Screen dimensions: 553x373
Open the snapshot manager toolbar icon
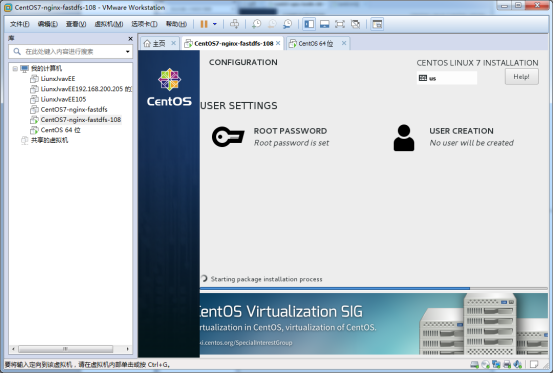(288, 24)
